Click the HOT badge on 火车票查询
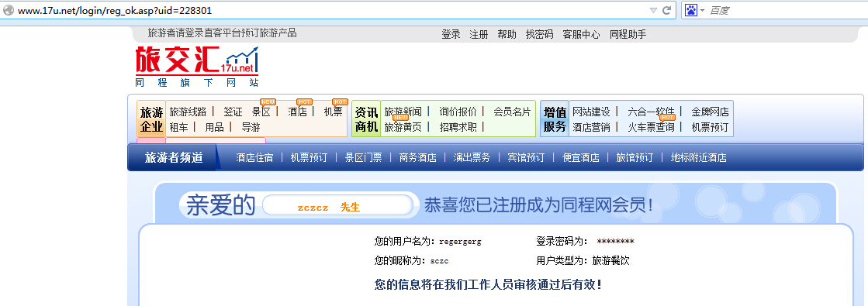Viewport: 868px width, 306px height. click(x=668, y=117)
